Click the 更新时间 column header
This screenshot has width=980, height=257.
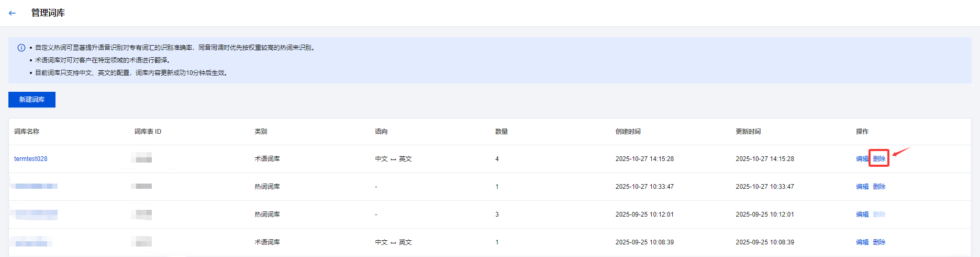(x=748, y=132)
